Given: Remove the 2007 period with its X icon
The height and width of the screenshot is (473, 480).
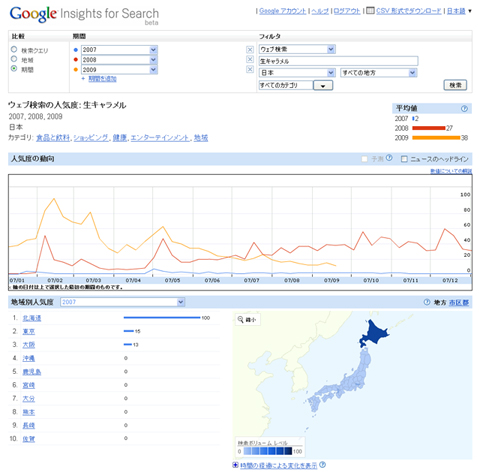Looking at the screenshot, I should (x=250, y=50).
